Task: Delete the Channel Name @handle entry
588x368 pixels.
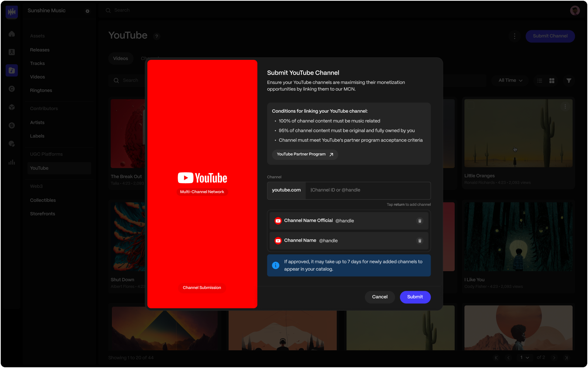Action: pos(420,241)
